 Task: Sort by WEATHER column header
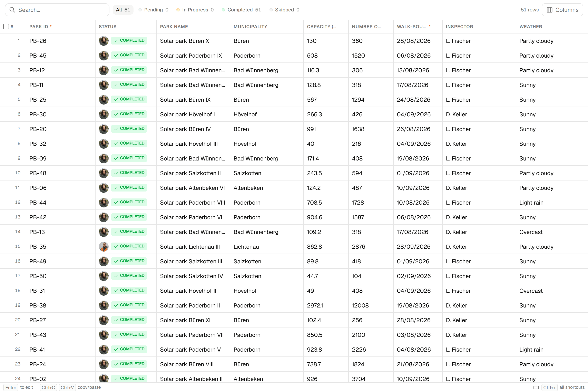pos(552,27)
